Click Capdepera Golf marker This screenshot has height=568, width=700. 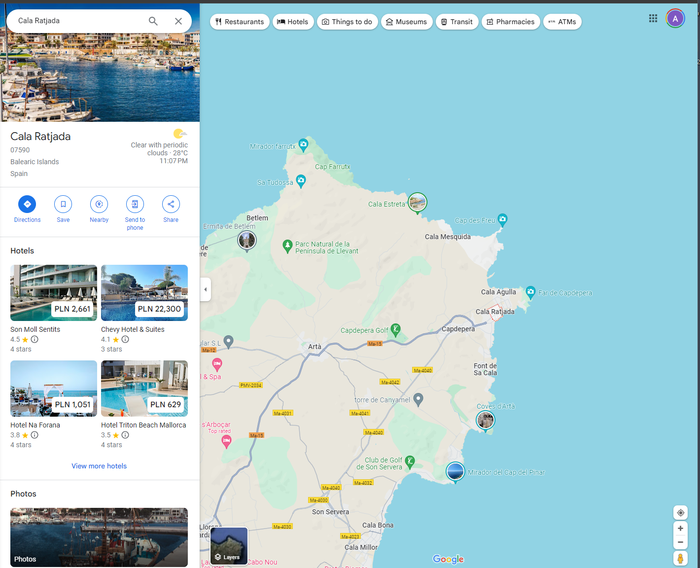pos(395,330)
